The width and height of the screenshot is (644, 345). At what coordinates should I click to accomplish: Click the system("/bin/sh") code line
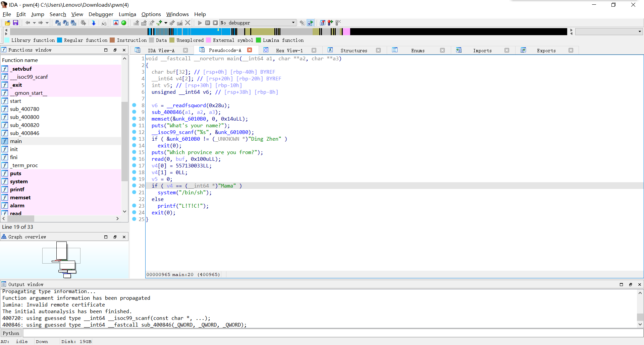pyautogui.click(x=185, y=192)
